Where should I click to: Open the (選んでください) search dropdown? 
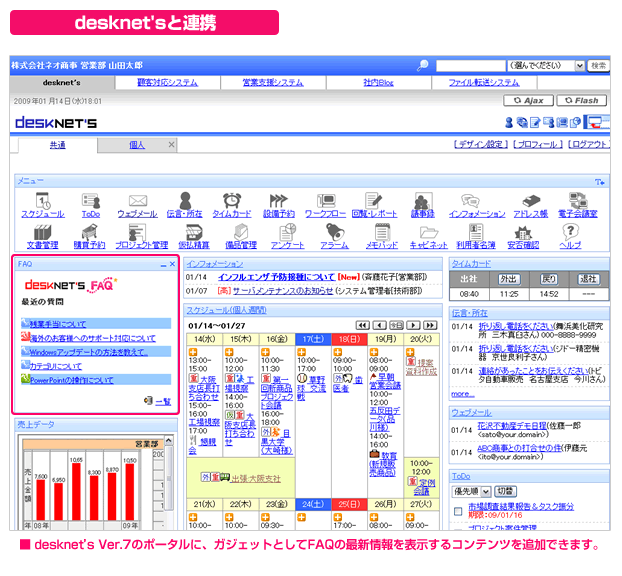[546, 65]
